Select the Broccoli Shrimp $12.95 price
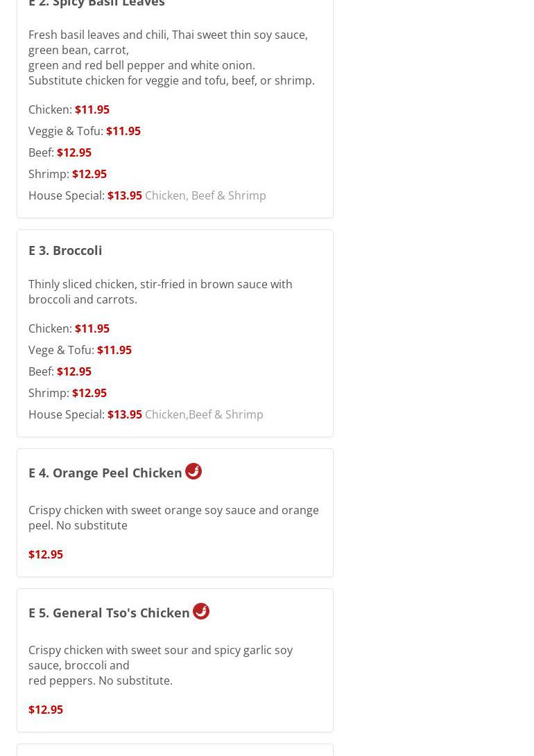Viewport: 534px width, 756px height. click(x=89, y=393)
